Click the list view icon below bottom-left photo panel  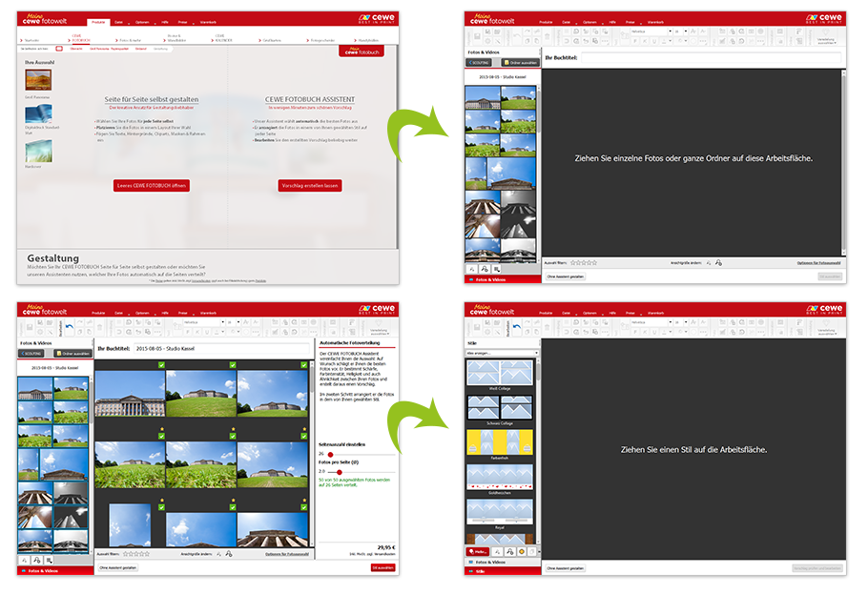click(x=49, y=561)
